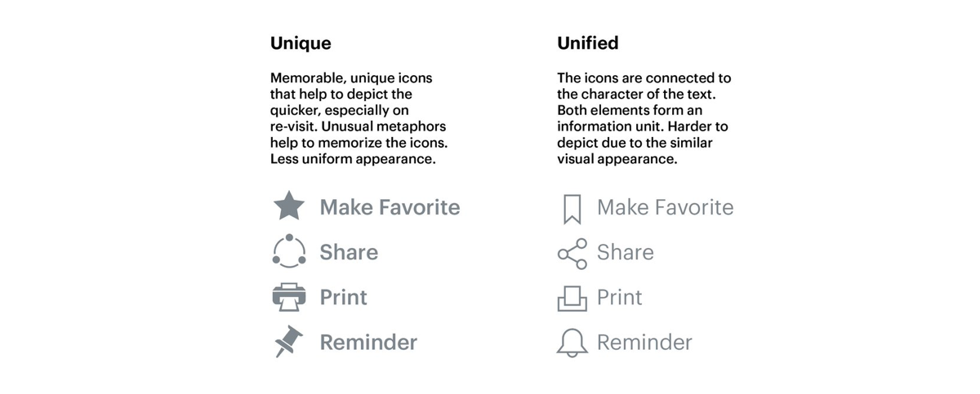Screen dimensions: 980x394
Task: Select bold 'Make Favorite' label in Unique column
Action: coord(390,207)
